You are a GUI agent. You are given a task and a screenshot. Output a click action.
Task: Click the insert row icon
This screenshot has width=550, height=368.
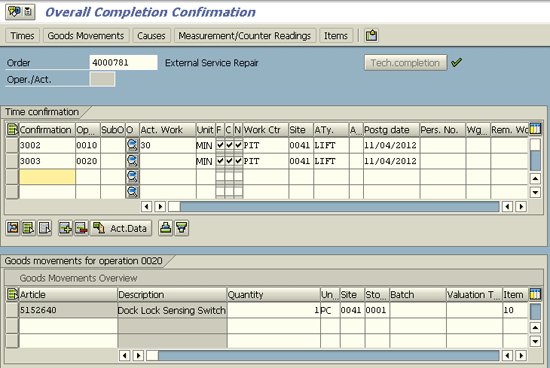66,228
